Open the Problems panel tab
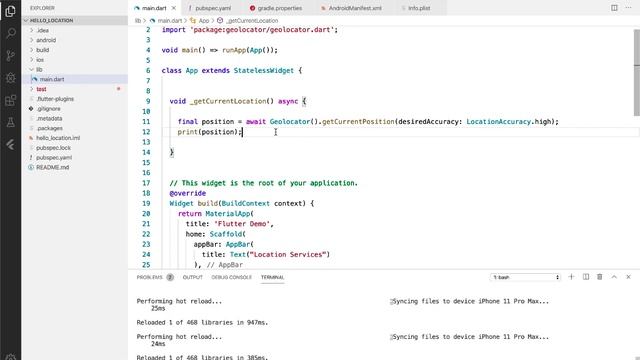640x360 pixels. tap(149, 277)
